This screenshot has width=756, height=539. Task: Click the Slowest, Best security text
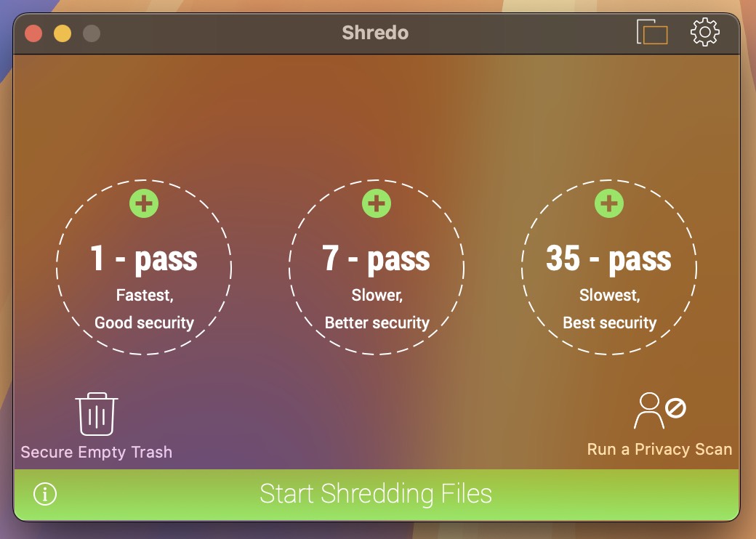pos(609,309)
